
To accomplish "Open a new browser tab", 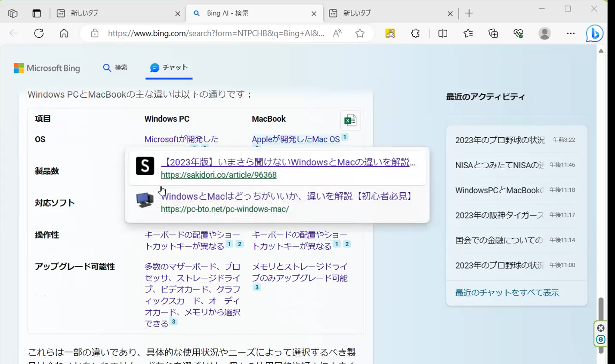I will point(469,13).
